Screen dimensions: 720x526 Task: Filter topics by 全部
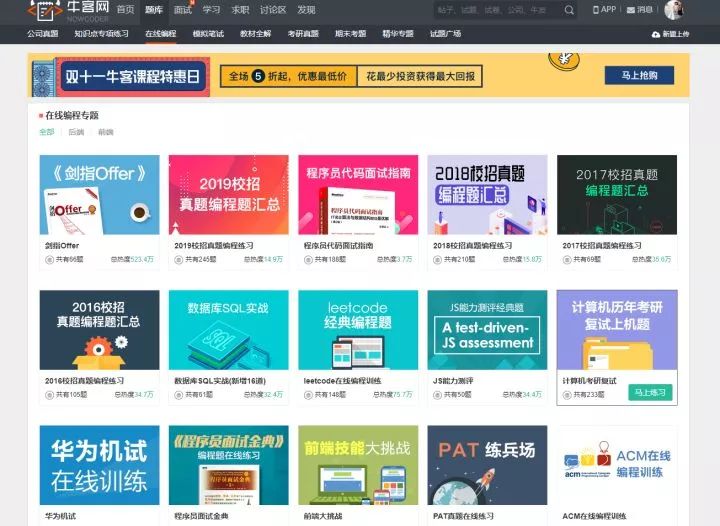click(x=47, y=132)
